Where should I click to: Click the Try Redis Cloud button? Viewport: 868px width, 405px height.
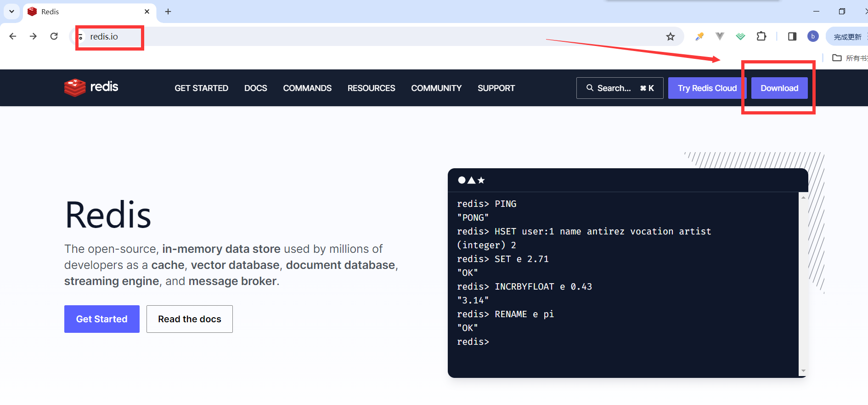pyautogui.click(x=707, y=88)
